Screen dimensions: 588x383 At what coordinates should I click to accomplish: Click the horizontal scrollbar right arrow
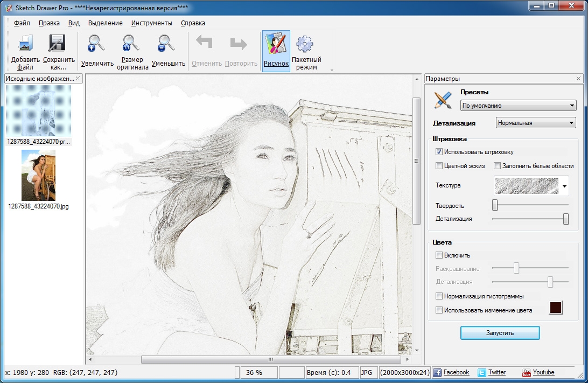[407, 359]
